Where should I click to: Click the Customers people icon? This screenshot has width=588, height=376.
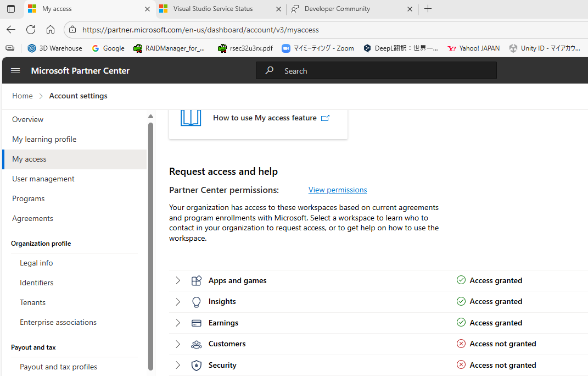[x=196, y=344]
